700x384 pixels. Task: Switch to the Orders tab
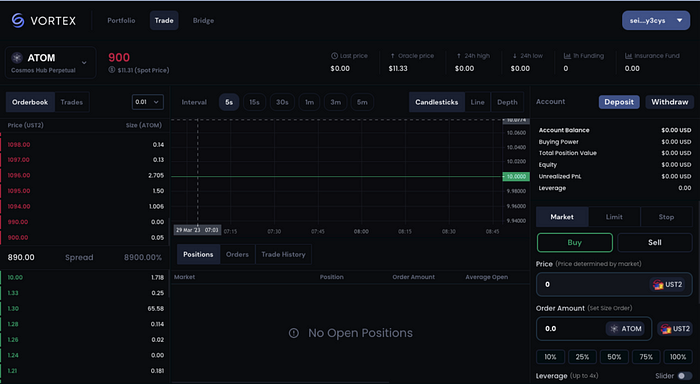(237, 255)
